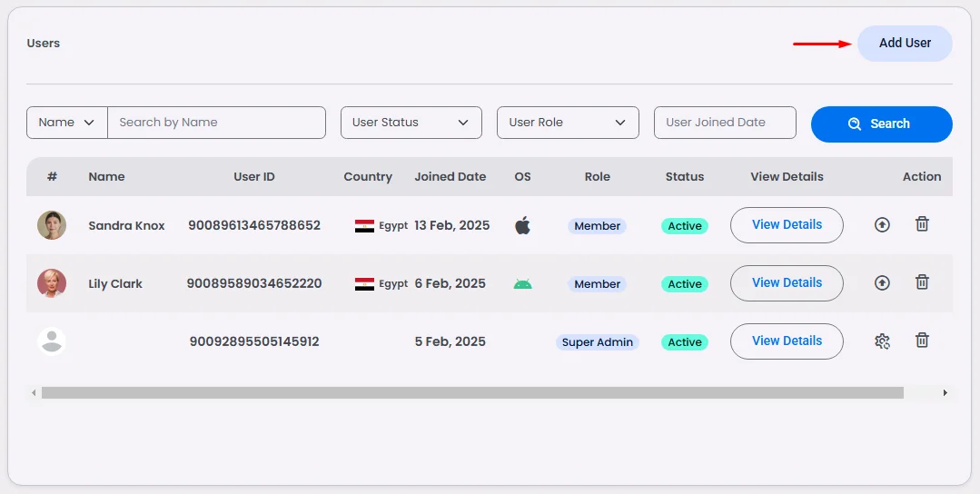Click upgrade arrow icon for Lily Clark
This screenshot has width=980, height=494.
pyautogui.click(x=882, y=282)
